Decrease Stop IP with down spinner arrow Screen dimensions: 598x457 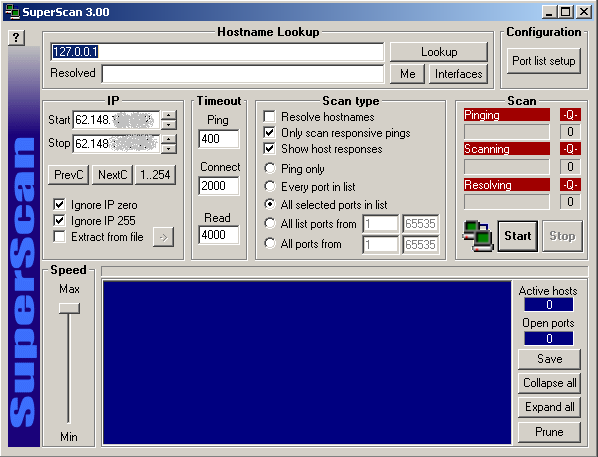[x=169, y=148]
